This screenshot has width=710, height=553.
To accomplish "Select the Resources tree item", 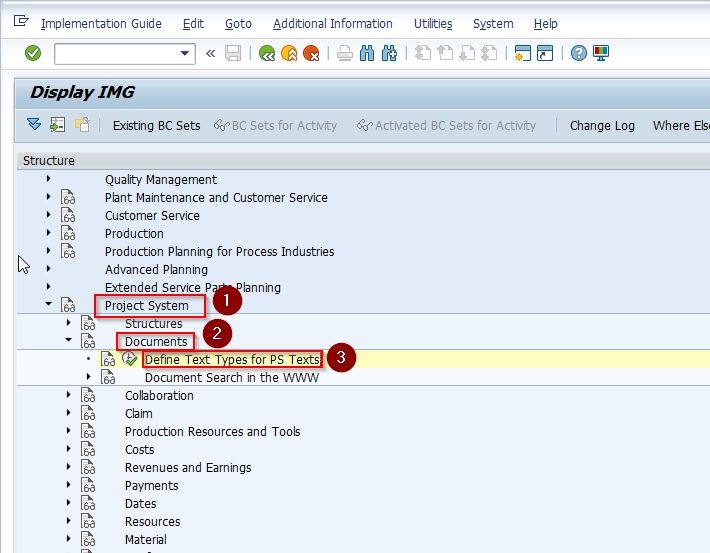I will click(153, 522).
